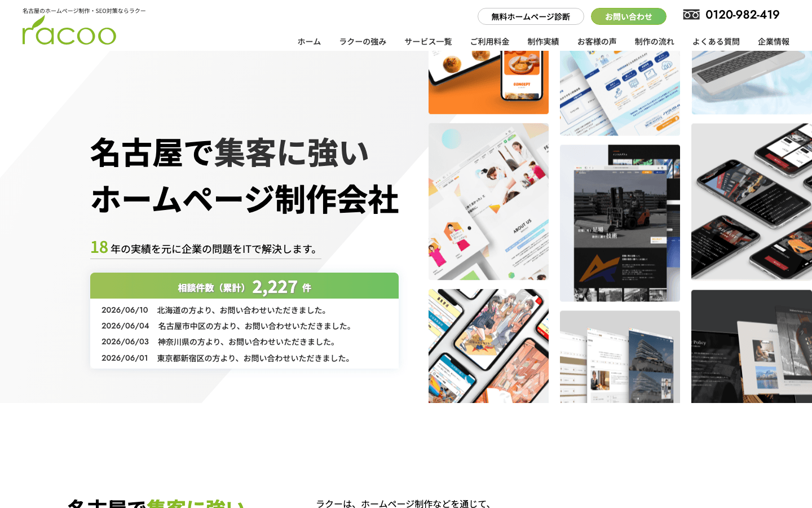
Task: Open the orange bakery site thumbnail
Action: [x=488, y=82]
